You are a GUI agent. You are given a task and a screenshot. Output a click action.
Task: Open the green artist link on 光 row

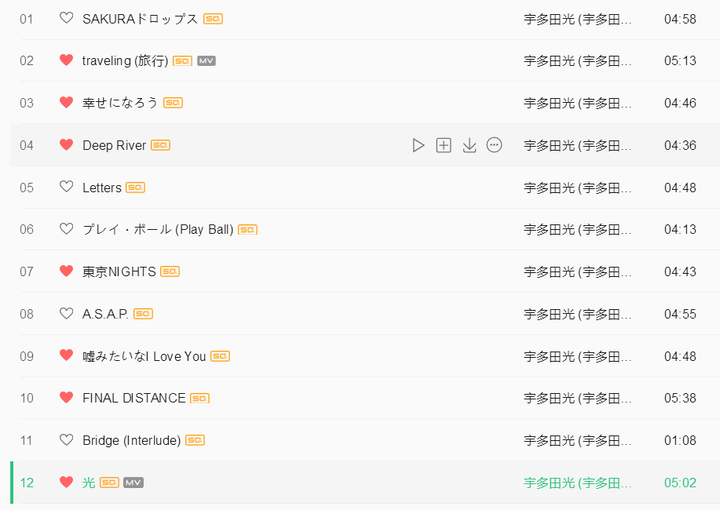(578, 482)
